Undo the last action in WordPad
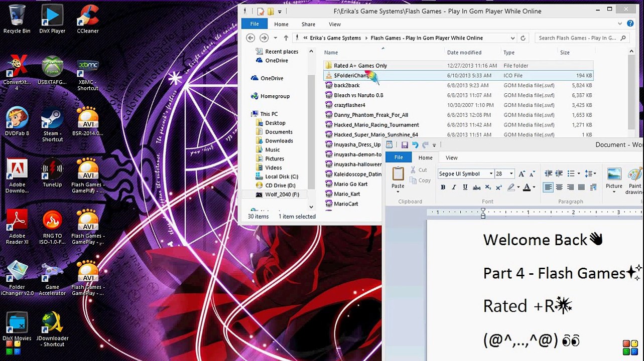644x361 pixels. point(415,145)
